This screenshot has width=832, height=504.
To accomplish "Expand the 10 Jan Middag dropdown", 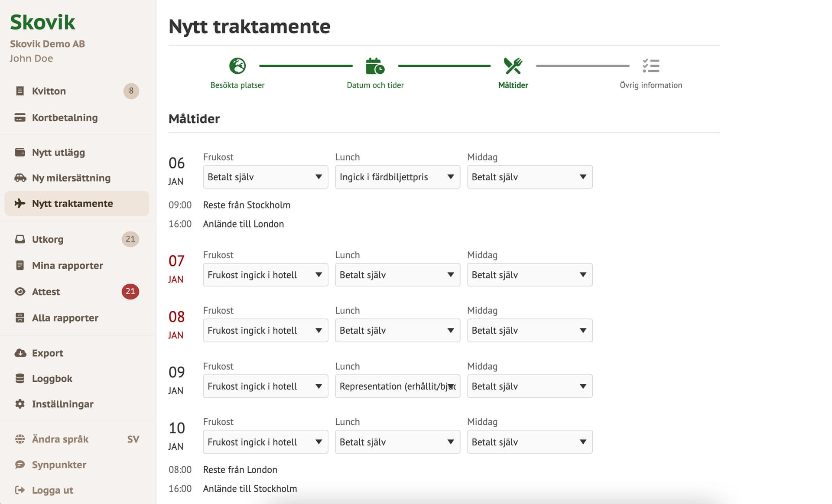I will pos(530,442).
